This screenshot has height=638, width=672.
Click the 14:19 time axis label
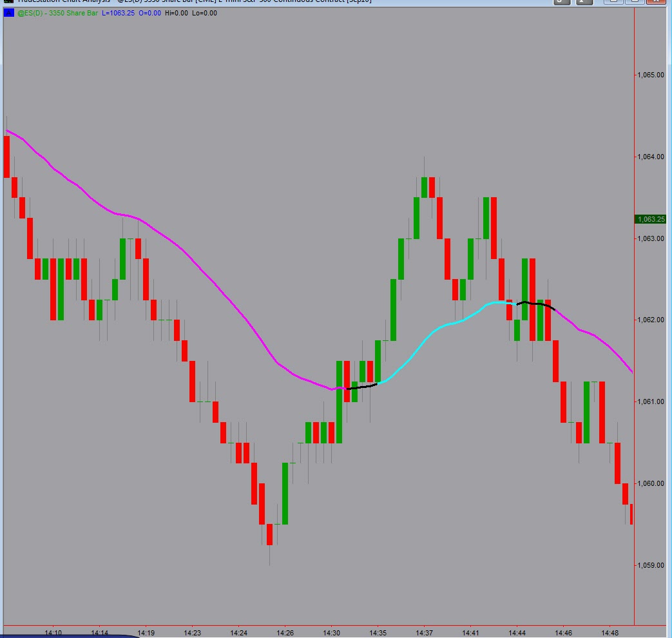click(146, 633)
